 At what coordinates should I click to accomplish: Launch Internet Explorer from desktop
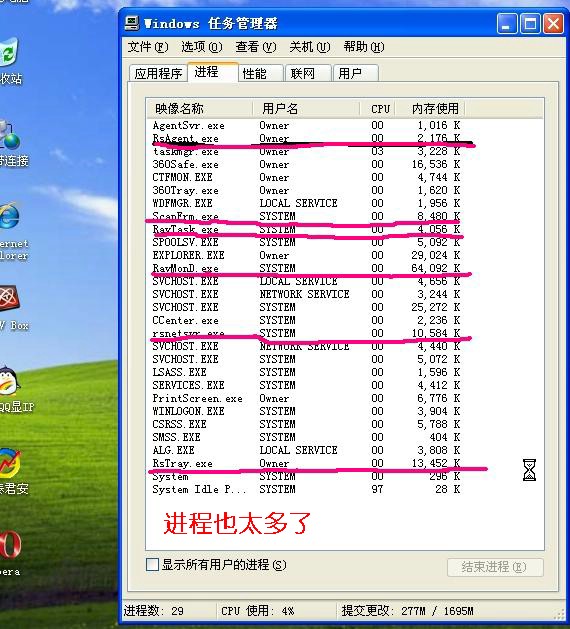tap(9, 217)
